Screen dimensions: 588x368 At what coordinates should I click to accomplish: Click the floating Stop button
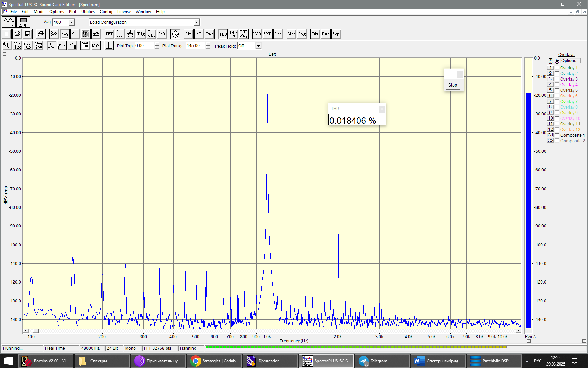coord(453,85)
